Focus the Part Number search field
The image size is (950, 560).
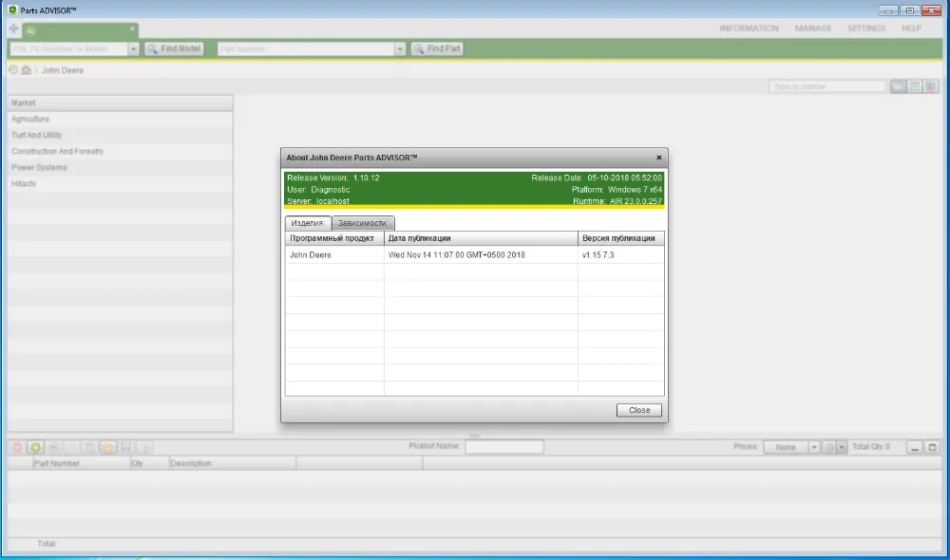306,49
